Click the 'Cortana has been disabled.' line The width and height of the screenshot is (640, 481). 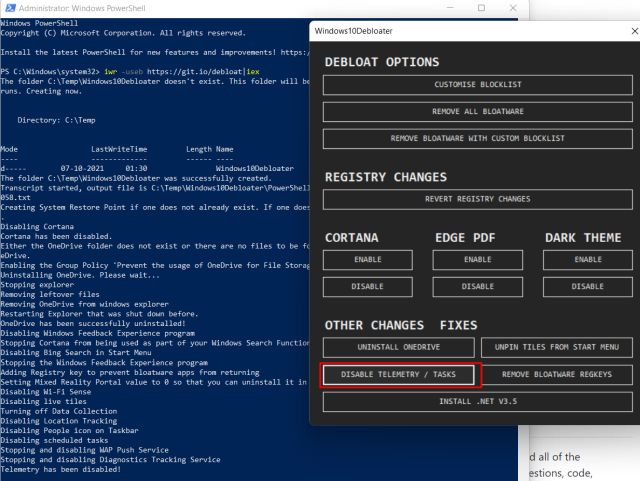tap(56, 236)
